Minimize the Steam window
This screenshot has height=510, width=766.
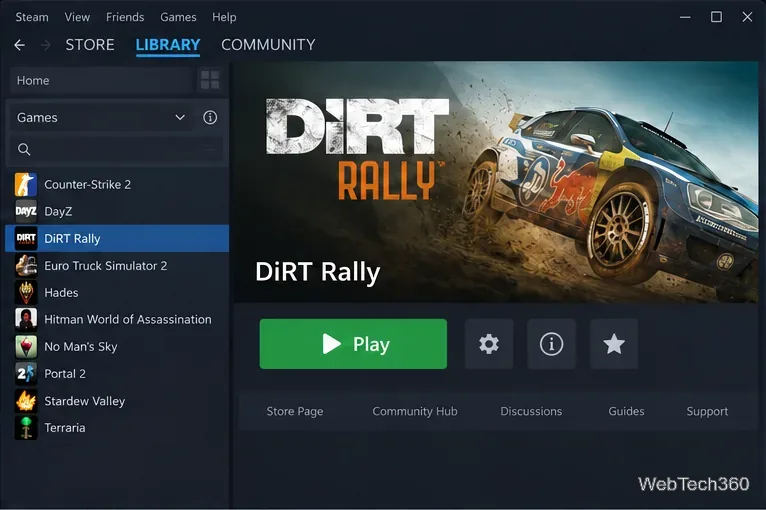tap(685, 17)
